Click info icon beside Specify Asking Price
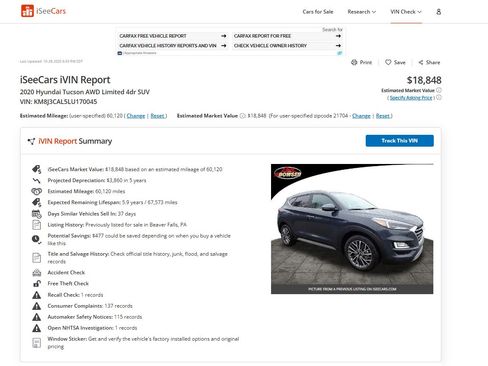This screenshot has height=366, width=488. tap(439, 97)
